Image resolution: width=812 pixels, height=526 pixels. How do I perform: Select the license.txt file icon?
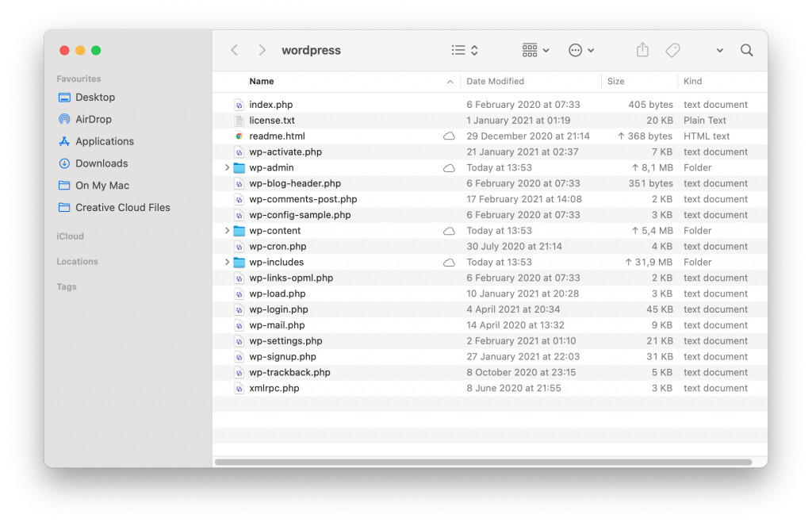pyautogui.click(x=239, y=121)
